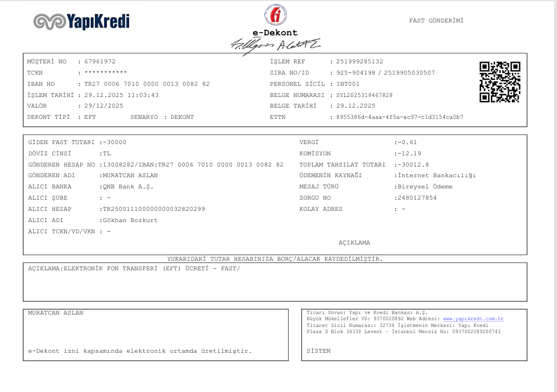Screen dimensions: 557x392
Task: Select the toplam tahsilat tutarı -30012.8
Action: click(413, 165)
